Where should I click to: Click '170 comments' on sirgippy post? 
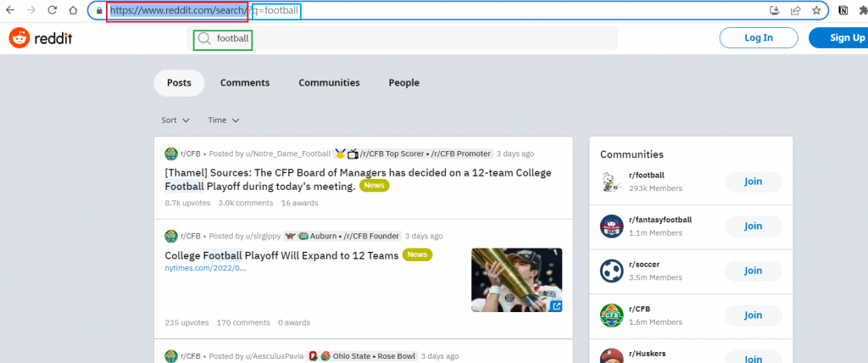(243, 322)
